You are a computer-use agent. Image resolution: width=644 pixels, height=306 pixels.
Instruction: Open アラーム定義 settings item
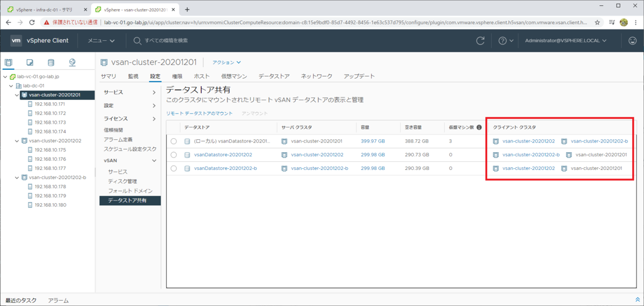click(118, 139)
